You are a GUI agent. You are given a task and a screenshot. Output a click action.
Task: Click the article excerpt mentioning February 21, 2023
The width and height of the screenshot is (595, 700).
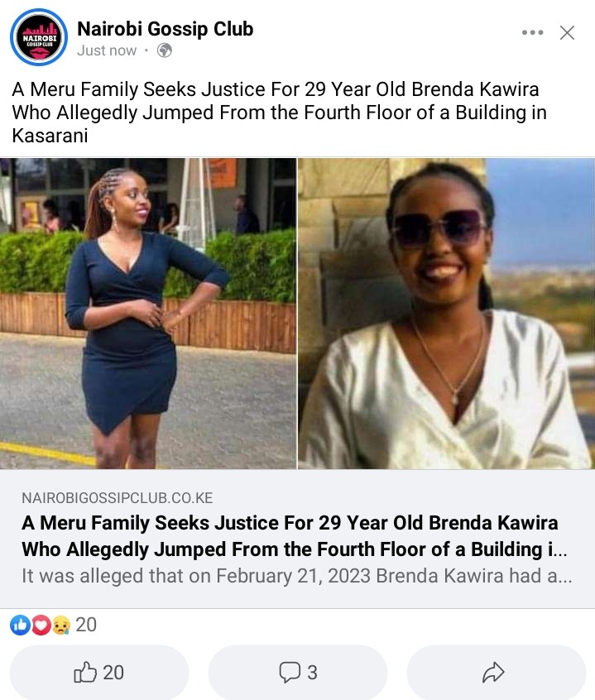pyautogui.click(x=297, y=576)
